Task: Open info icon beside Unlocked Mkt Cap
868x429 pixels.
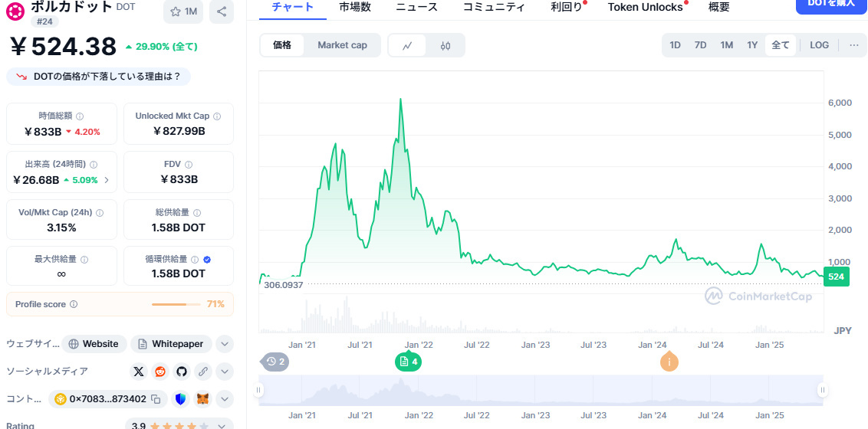Action: [217, 116]
